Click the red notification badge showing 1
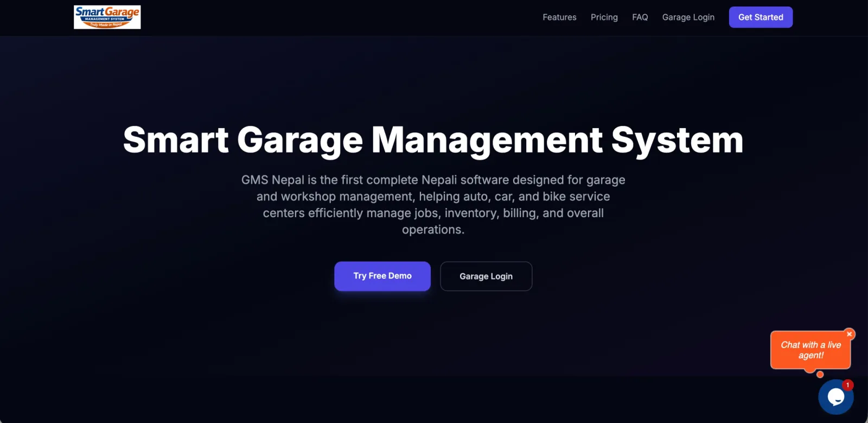Viewport: 868px width, 423px height. click(847, 385)
